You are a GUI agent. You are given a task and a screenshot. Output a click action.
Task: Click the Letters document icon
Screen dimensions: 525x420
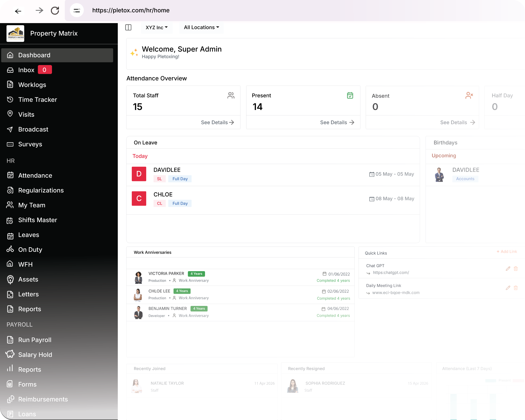tap(10, 294)
